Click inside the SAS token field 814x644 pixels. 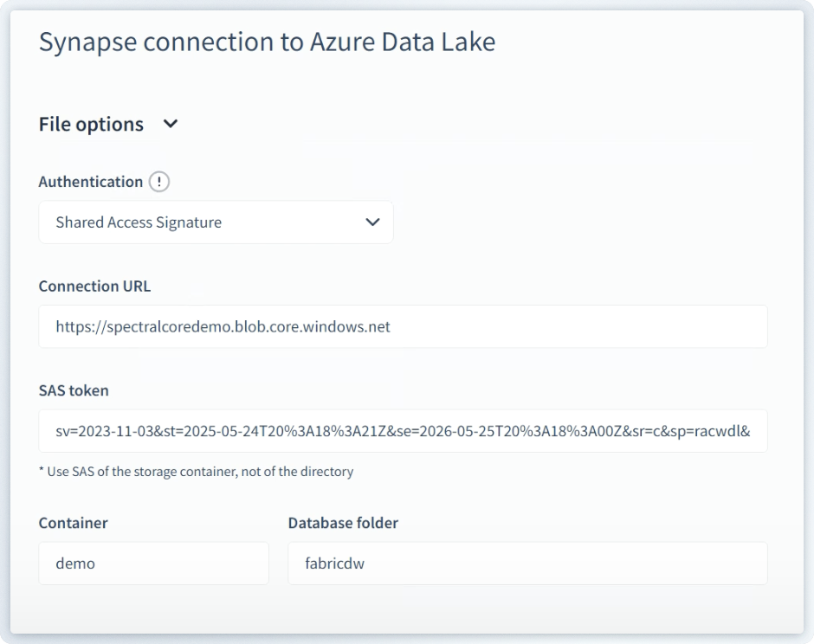click(403, 431)
